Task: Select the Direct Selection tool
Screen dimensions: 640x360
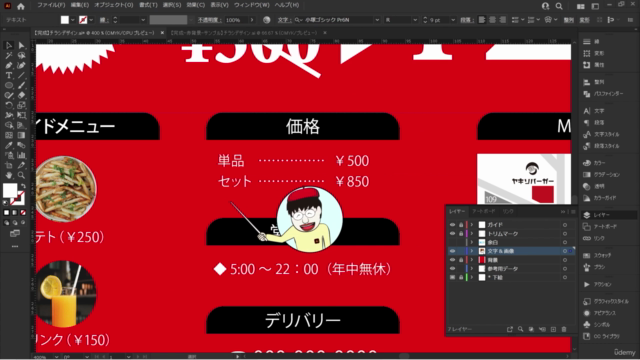Action: (21, 46)
